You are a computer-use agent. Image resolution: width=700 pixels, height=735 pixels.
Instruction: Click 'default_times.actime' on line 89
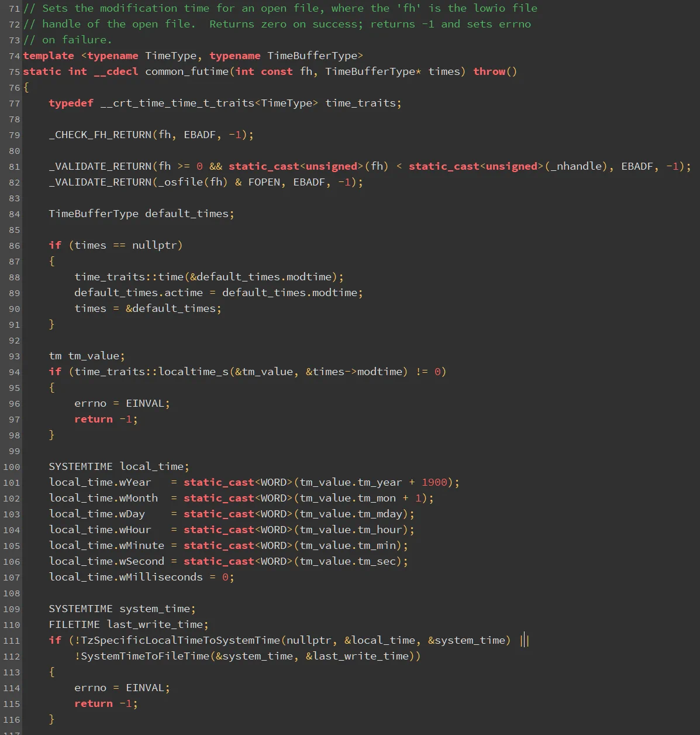pos(139,293)
